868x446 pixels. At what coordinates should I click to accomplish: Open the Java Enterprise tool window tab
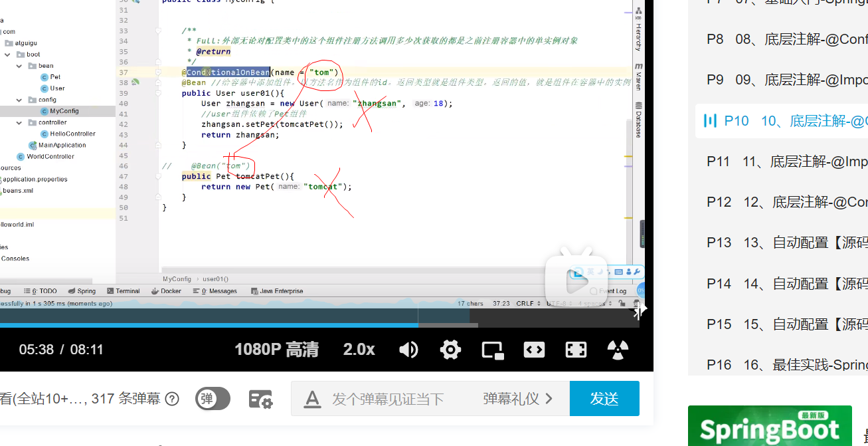tap(277, 291)
